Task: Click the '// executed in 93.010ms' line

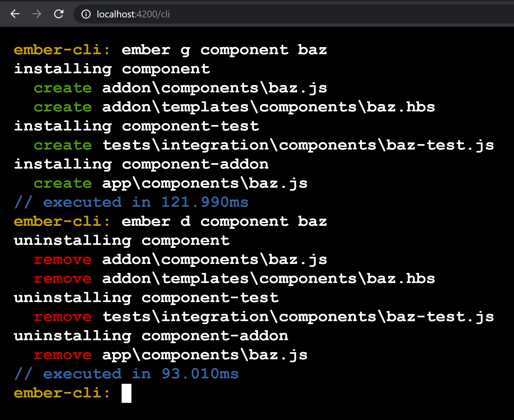Action: pos(127,374)
